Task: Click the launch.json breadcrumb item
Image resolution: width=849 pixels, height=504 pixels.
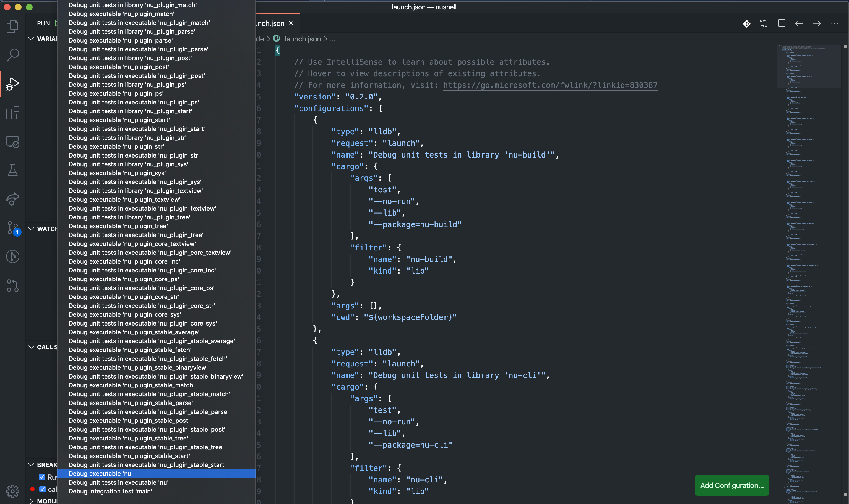Action: click(x=303, y=39)
